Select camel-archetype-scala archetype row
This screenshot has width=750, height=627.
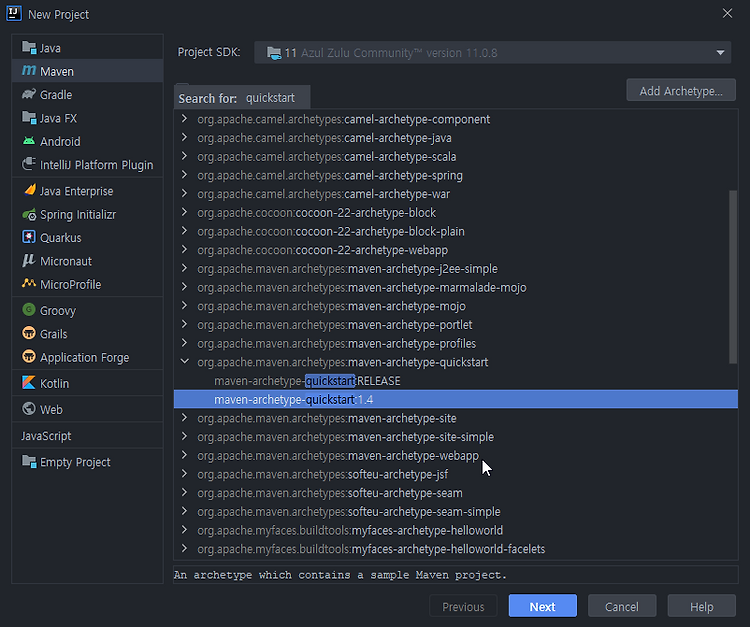(455, 156)
